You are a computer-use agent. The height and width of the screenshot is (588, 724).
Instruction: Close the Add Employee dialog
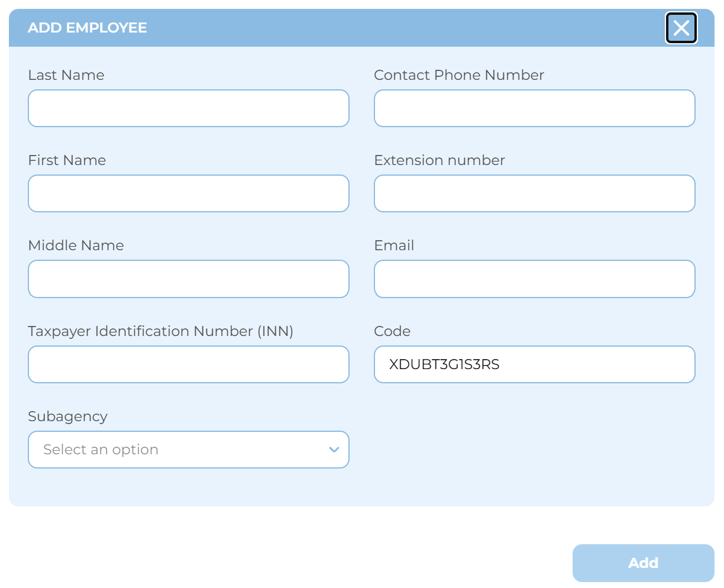pos(681,28)
